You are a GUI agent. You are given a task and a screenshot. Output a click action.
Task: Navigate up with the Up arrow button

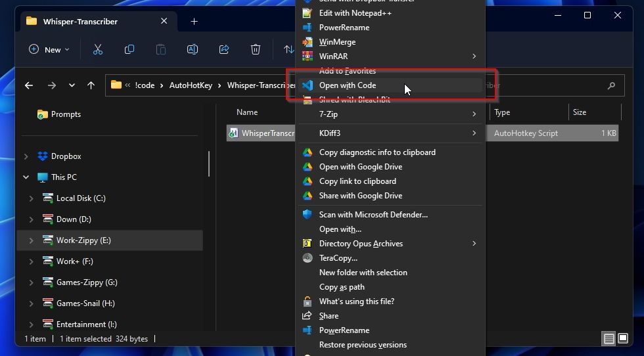point(91,85)
